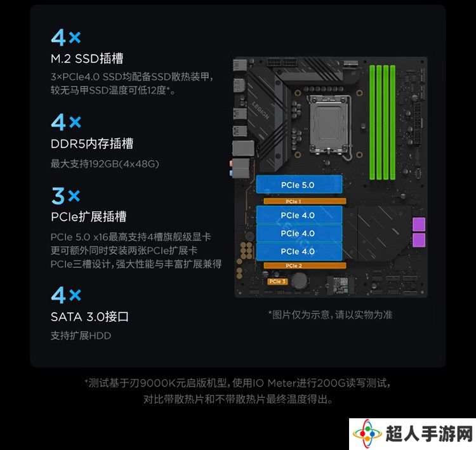Click the blue PCIe 5.0 slot label
The width and height of the screenshot is (476, 450).
pyautogui.click(x=299, y=184)
